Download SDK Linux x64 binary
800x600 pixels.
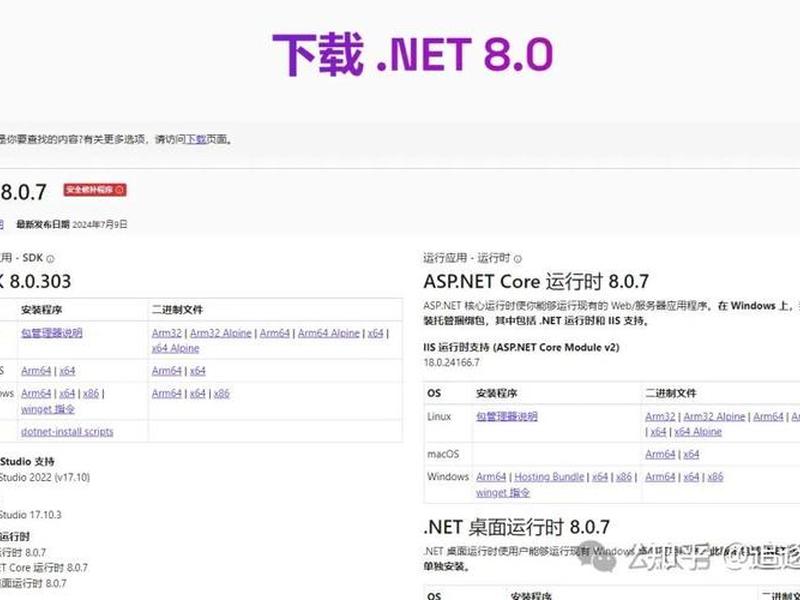376,333
